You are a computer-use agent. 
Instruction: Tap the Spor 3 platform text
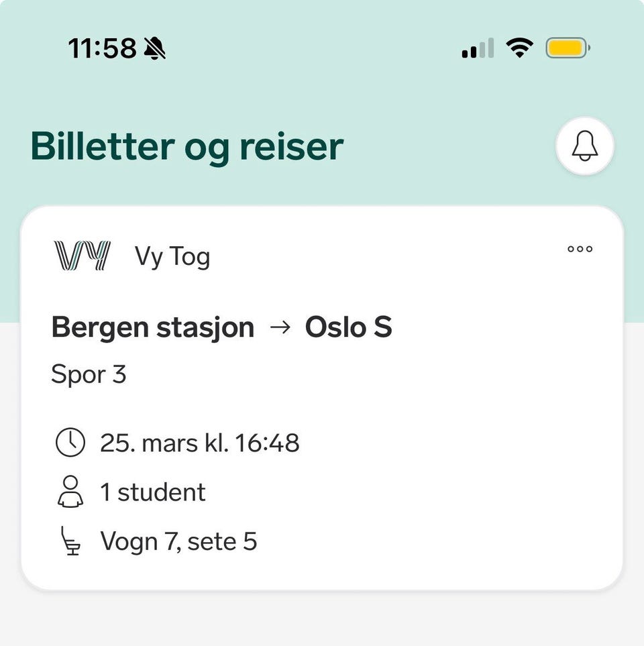click(89, 374)
